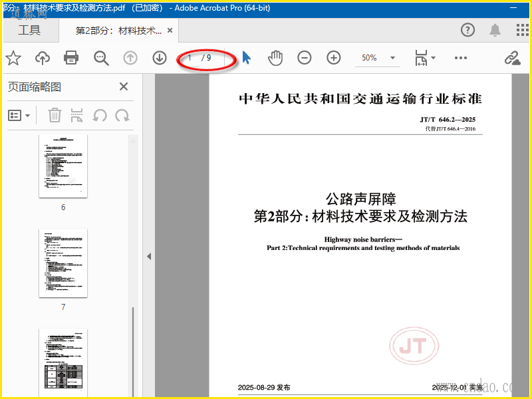View notifications via the bell icon

click(x=495, y=30)
